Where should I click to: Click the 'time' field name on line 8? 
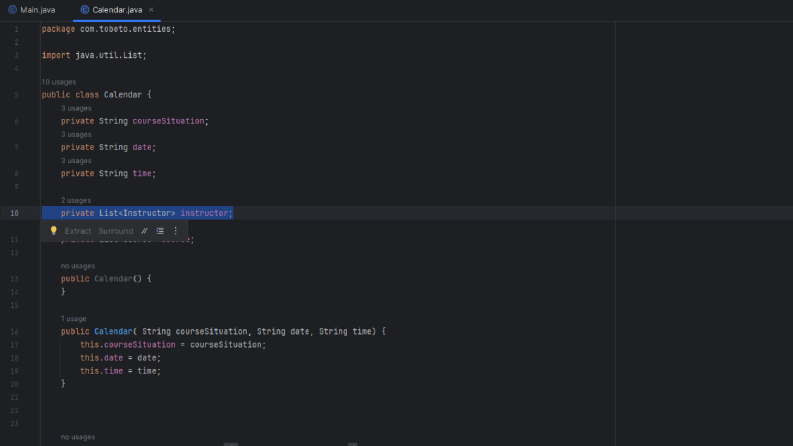(142, 174)
